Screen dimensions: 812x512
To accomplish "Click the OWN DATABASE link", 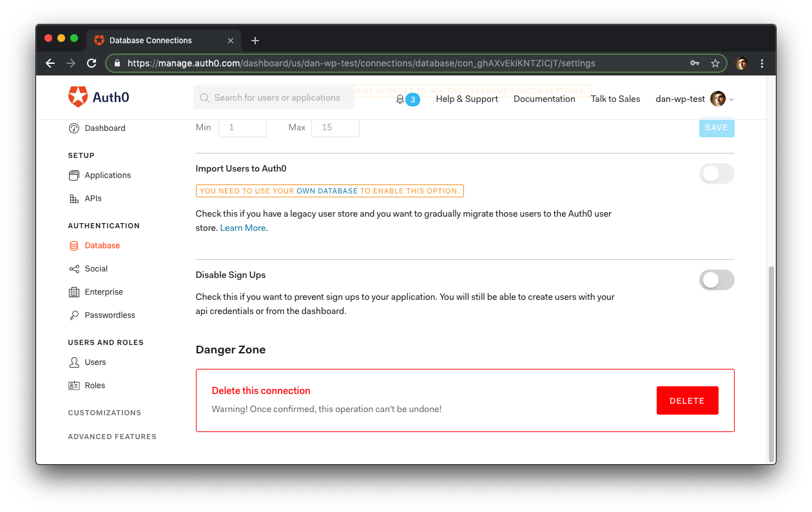I will [x=327, y=192].
